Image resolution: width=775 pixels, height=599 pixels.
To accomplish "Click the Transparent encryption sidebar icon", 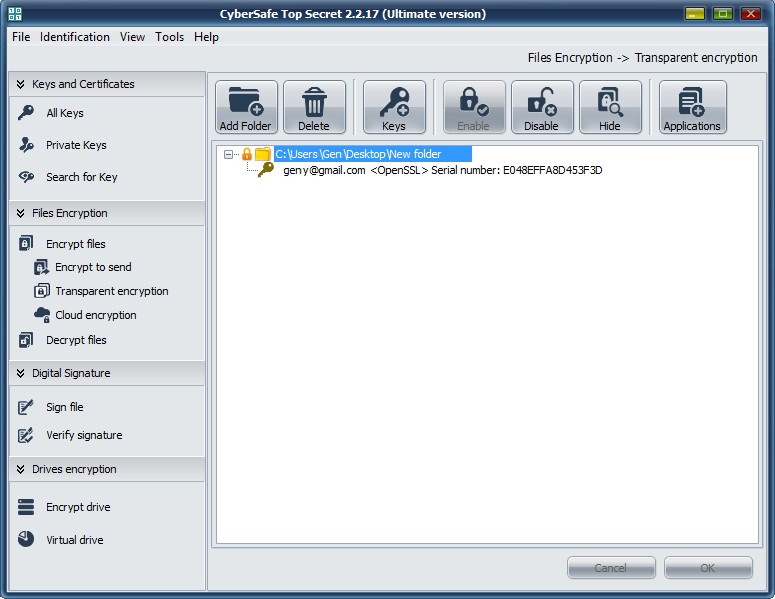I will click(42, 291).
